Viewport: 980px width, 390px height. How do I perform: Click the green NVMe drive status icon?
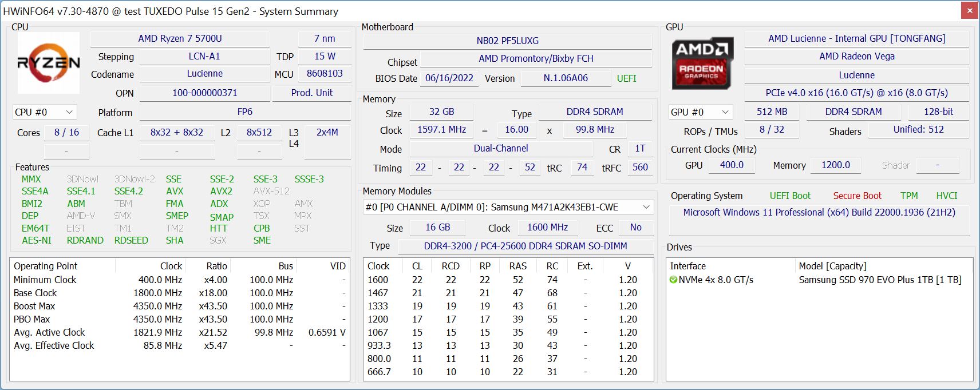pos(673,280)
